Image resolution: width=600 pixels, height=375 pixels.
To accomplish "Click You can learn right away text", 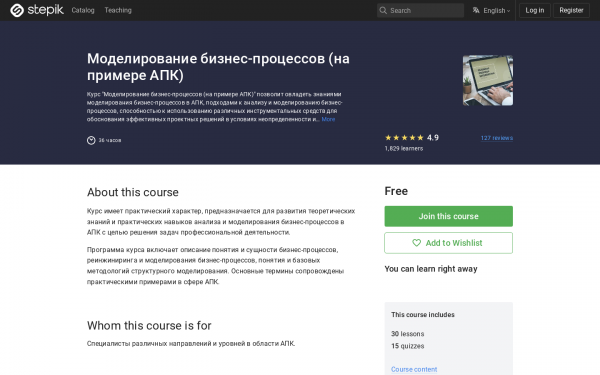I will click(431, 269).
